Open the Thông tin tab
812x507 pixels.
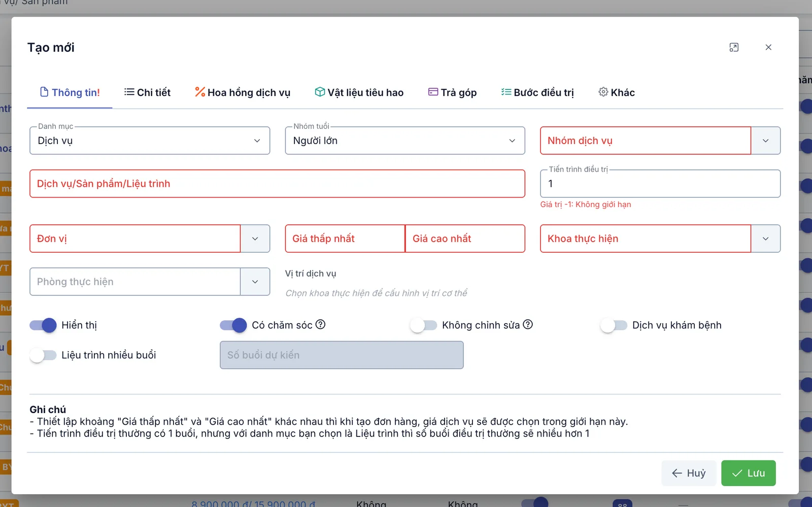(x=70, y=92)
